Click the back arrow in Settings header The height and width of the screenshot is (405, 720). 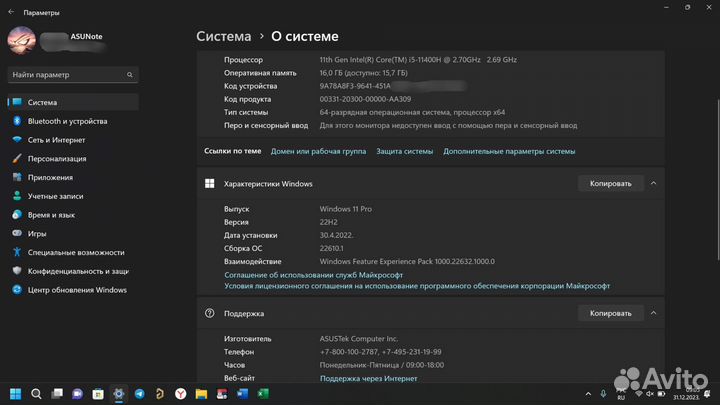(10, 13)
